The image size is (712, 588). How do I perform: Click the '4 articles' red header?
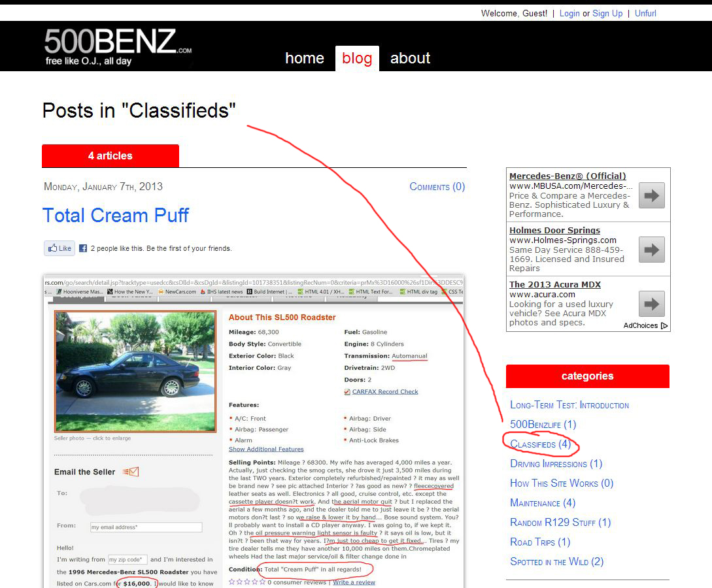[x=110, y=155]
